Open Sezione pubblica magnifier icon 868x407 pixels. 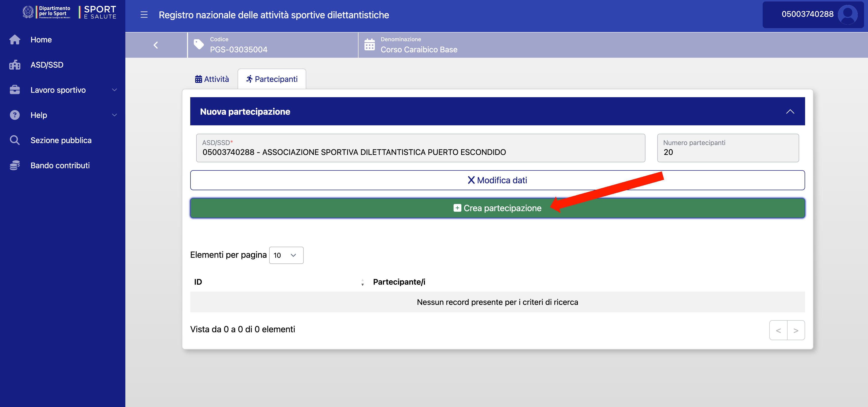click(x=15, y=140)
